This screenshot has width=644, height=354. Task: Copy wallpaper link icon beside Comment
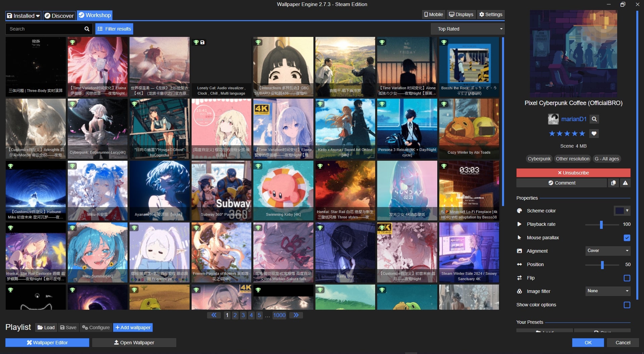pos(613,183)
